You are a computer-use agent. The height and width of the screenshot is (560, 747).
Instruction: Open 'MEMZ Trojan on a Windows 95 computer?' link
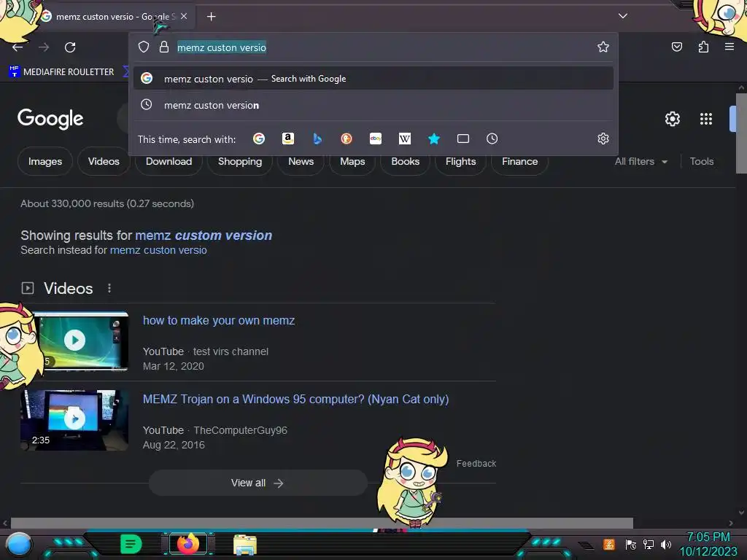coord(296,399)
